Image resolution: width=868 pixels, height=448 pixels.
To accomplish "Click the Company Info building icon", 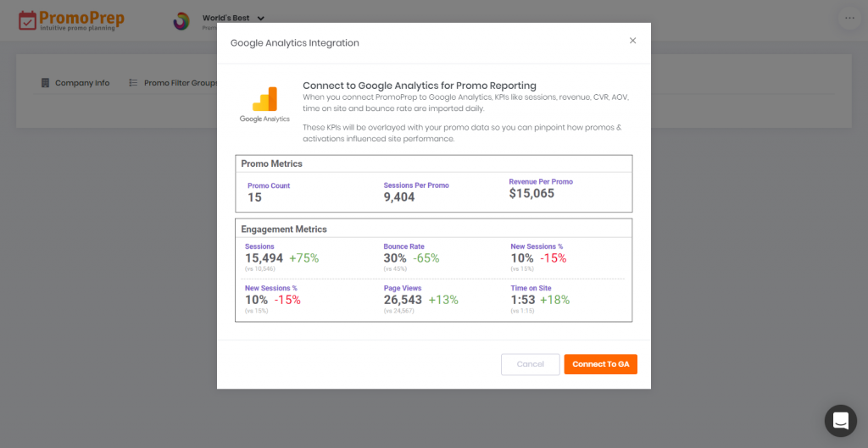I will tap(46, 83).
